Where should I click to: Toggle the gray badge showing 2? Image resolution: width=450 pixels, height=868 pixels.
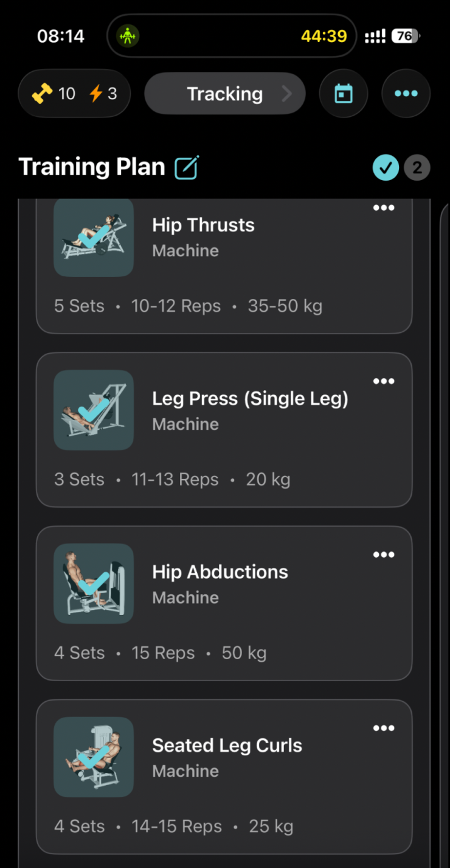click(417, 168)
